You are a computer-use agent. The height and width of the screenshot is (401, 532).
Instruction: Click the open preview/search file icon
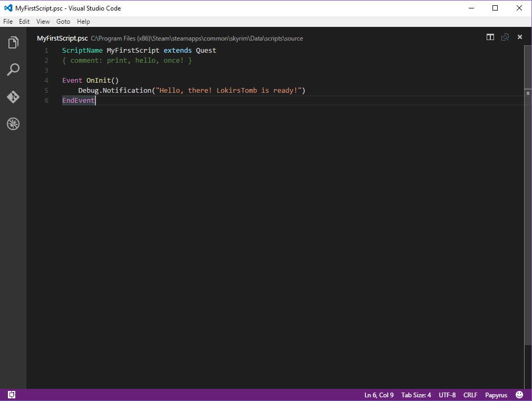(505, 37)
